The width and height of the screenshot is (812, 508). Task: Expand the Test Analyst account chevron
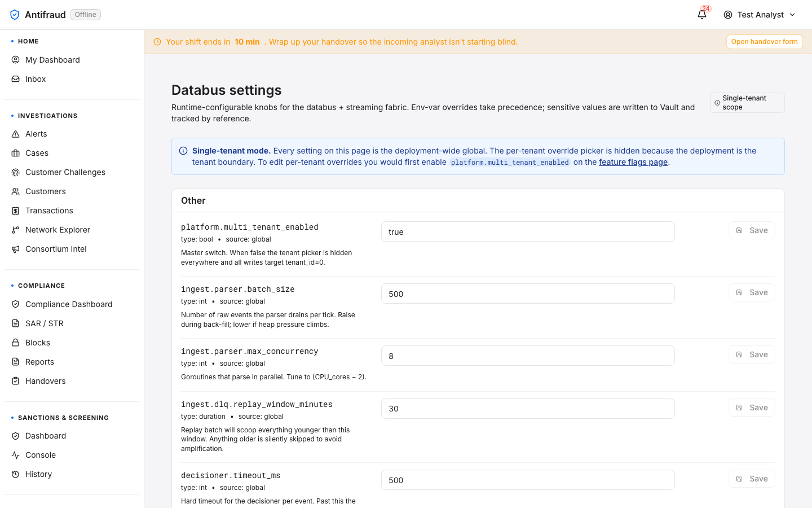(792, 15)
